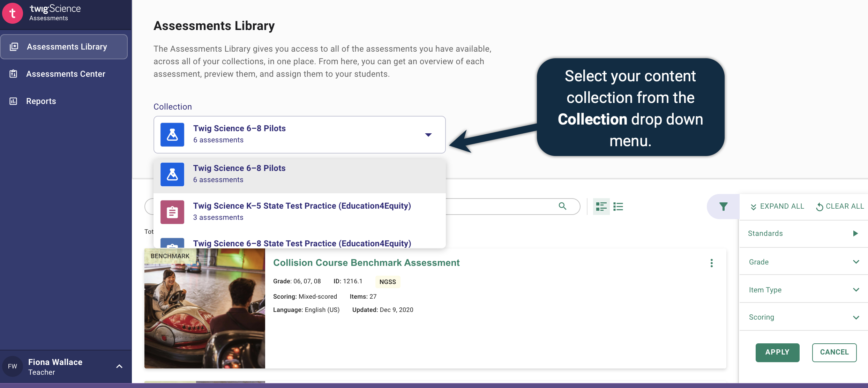Expand the Fiona Wallace user menu chevron
This screenshot has width=868, height=388.
coord(119,366)
